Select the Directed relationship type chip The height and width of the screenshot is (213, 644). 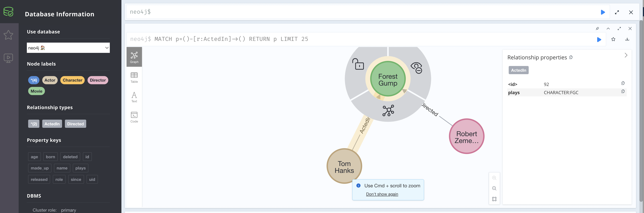76,124
